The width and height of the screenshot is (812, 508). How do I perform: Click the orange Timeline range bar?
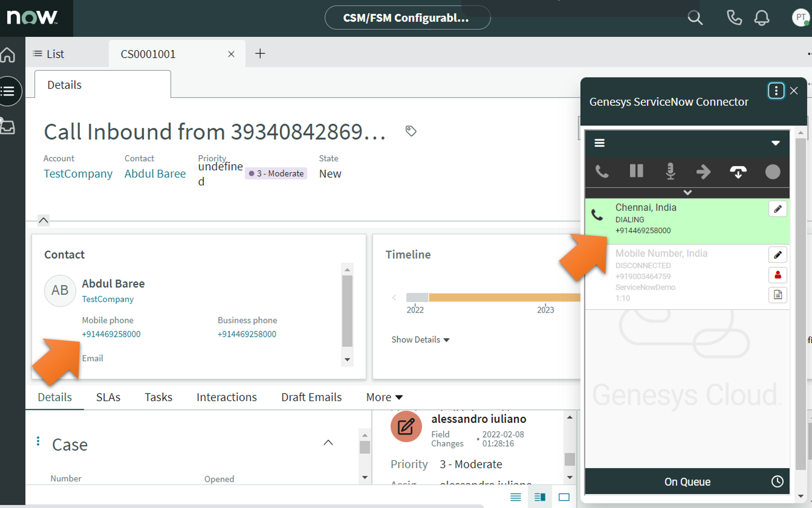pos(504,297)
